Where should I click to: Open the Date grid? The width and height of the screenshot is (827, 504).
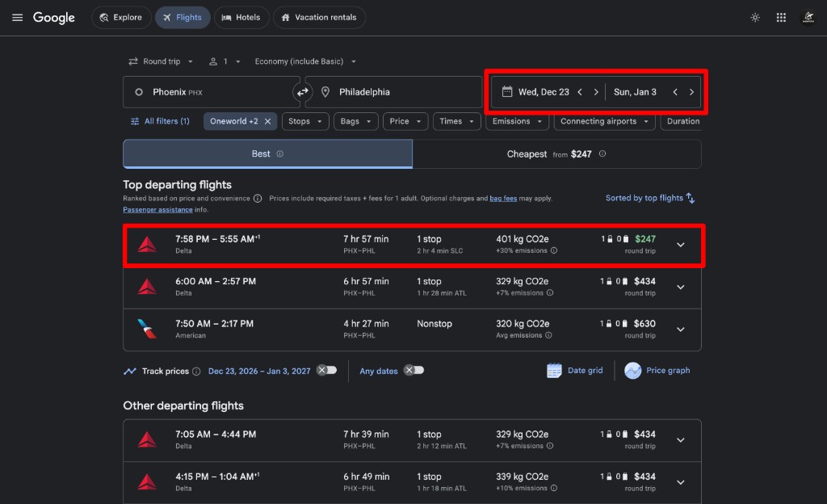tap(575, 371)
